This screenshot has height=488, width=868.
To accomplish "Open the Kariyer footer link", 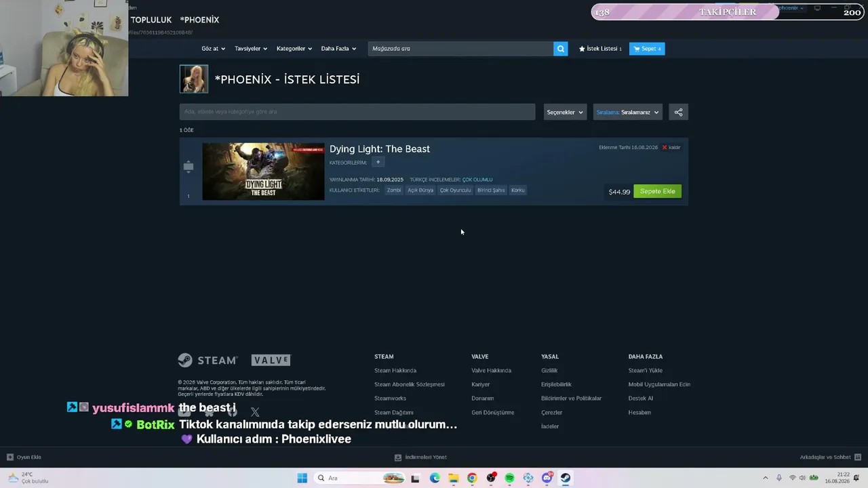I will pos(481,384).
